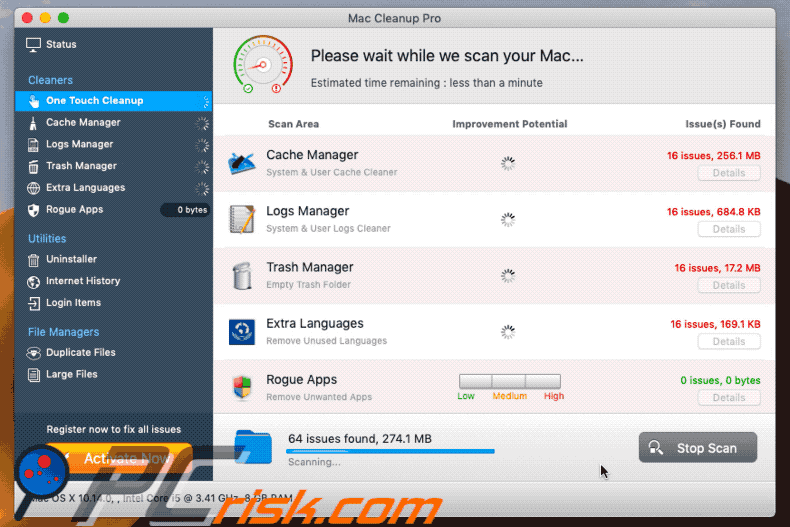This screenshot has height=527, width=790.
Task: Click '16 issues, 684.8 KB' text
Action: pyautogui.click(x=713, y=212)
